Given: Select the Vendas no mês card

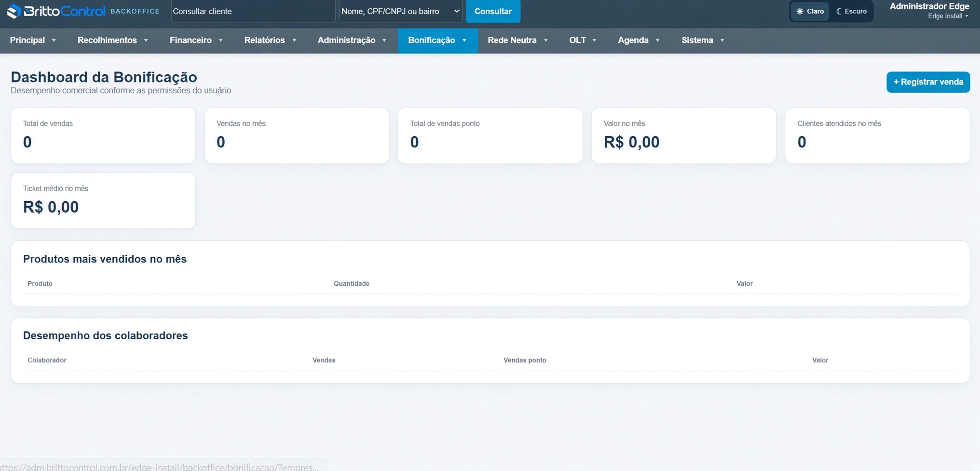Looking at the screenshot, I should (x=297, y=136).
